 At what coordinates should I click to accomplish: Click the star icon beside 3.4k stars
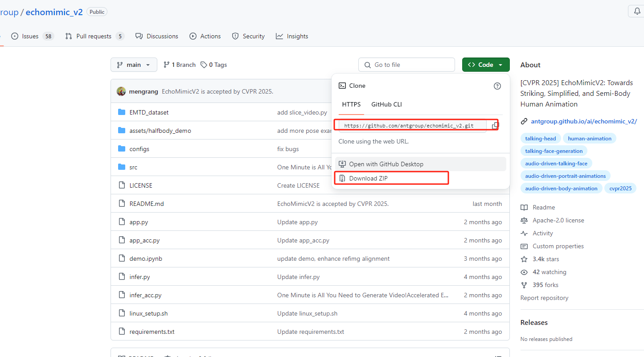coord(524,259)
